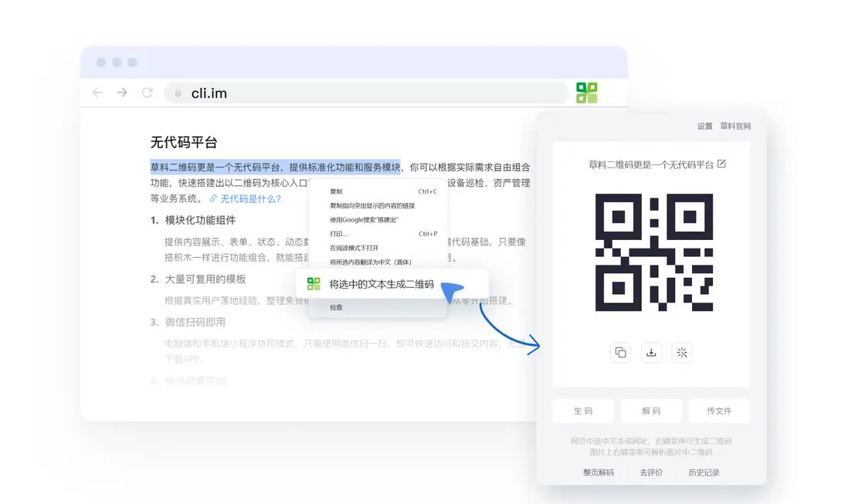This screenshot has height=504, width=848.
Task: Click 去评价 at popup bottom
Action: 651,472
